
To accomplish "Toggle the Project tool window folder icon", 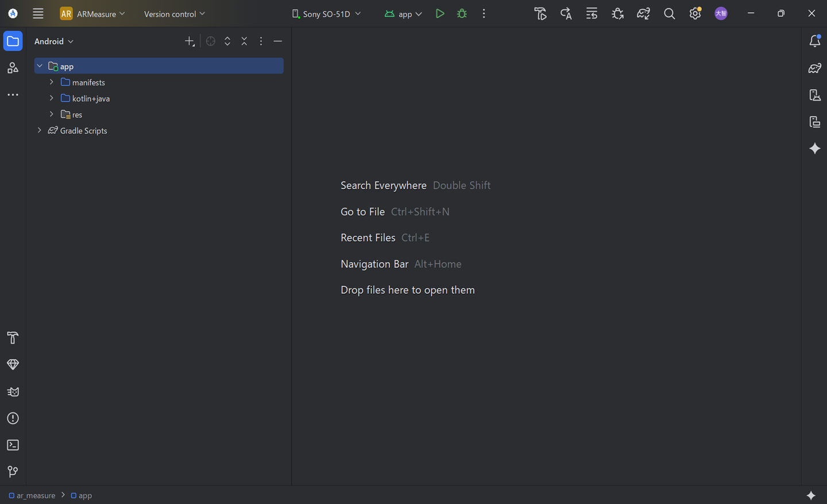I will (13, 41).
